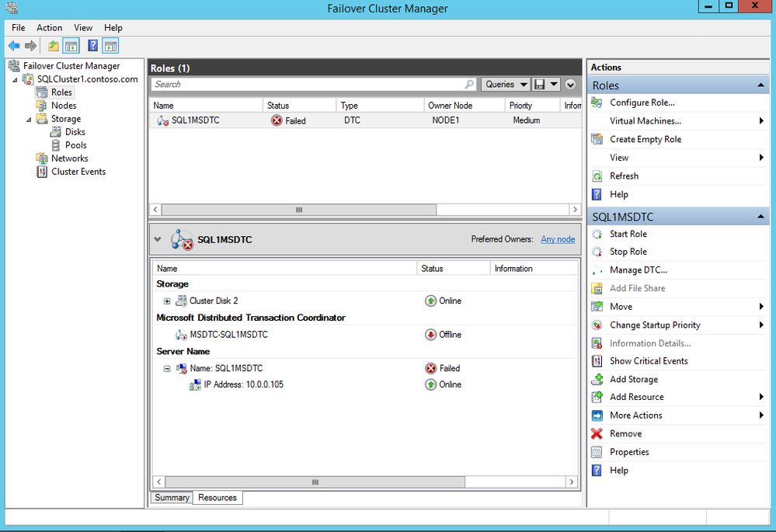Click the Show Critical Events icon
776x532 pixels.
pos(597,361)
